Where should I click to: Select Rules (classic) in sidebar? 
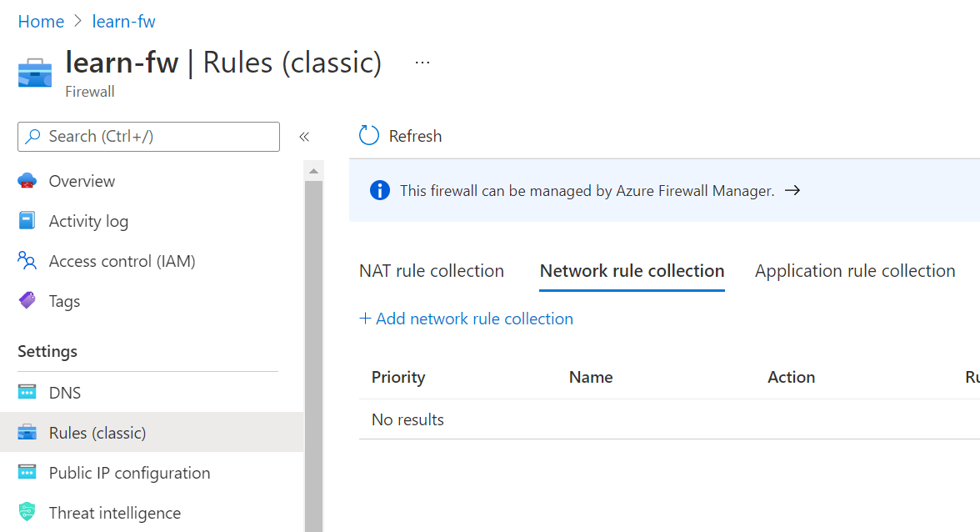click(152, 432)
